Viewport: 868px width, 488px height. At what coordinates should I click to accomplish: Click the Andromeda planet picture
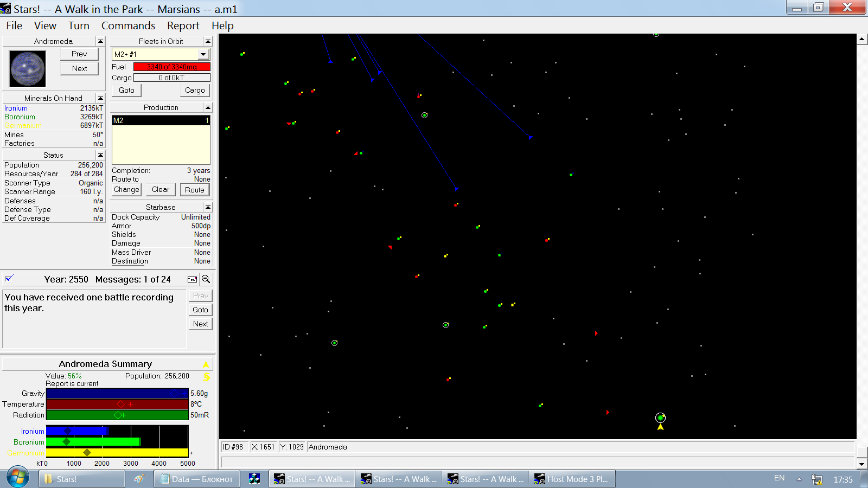coord(28,69)
